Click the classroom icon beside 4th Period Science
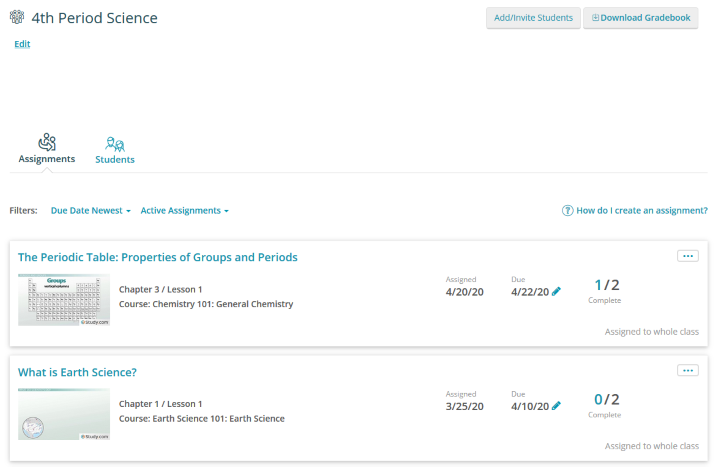The height and width of the screenshot is (467, 715). coord(17,18)
